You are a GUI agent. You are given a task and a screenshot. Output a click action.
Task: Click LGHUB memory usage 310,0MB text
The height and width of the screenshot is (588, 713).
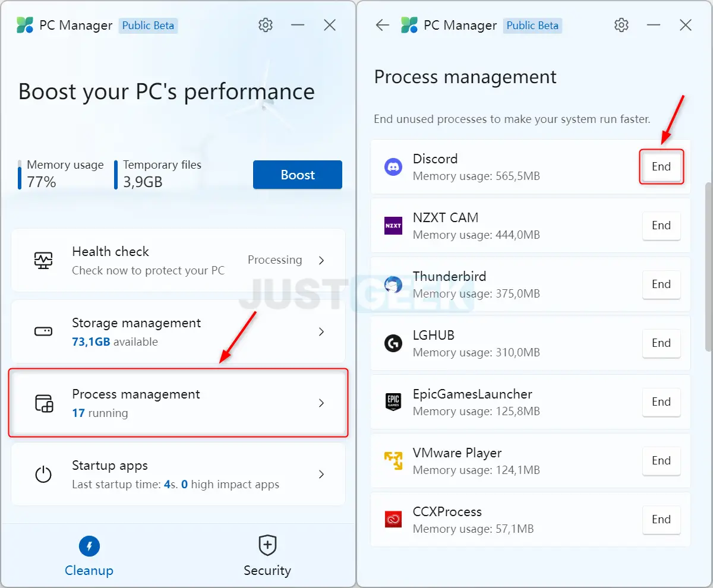477,353
